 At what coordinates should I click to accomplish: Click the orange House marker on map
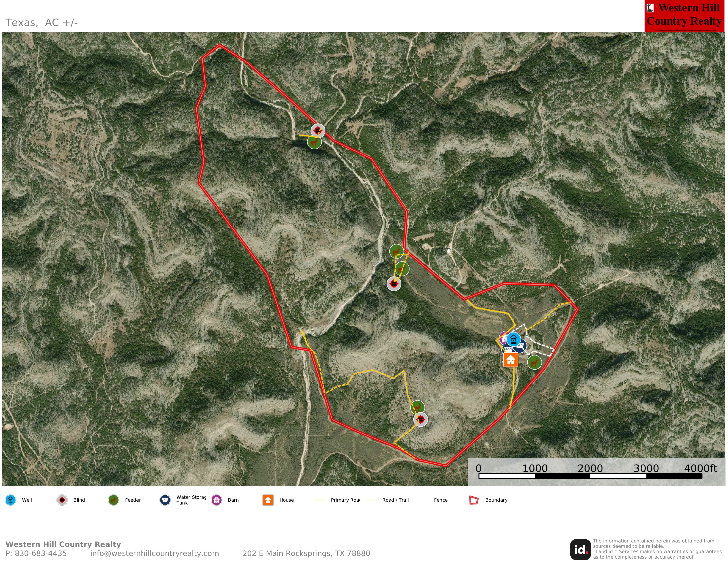tap(510, 360)
